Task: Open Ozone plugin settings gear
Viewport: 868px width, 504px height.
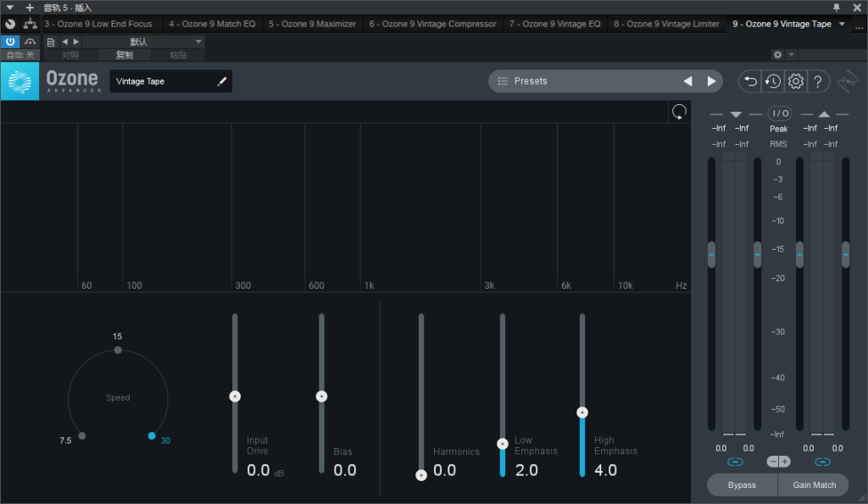Action: point(795,81)
